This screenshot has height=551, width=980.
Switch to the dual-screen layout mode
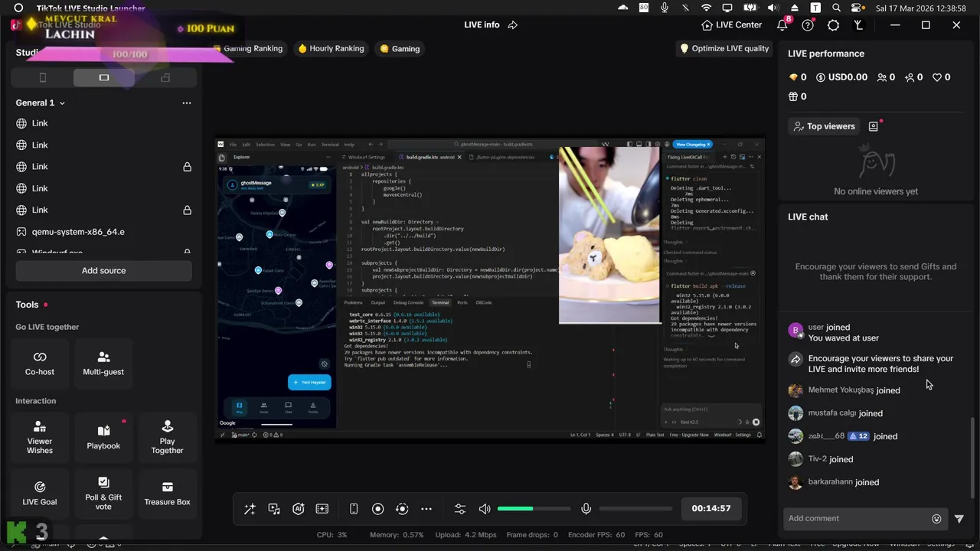pos(165,77)
